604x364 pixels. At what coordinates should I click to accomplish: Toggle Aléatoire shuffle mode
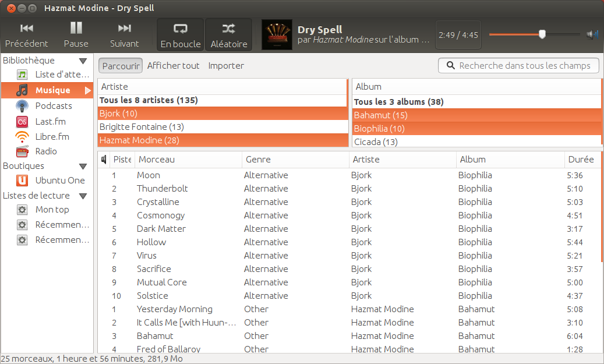pos(229,35)
